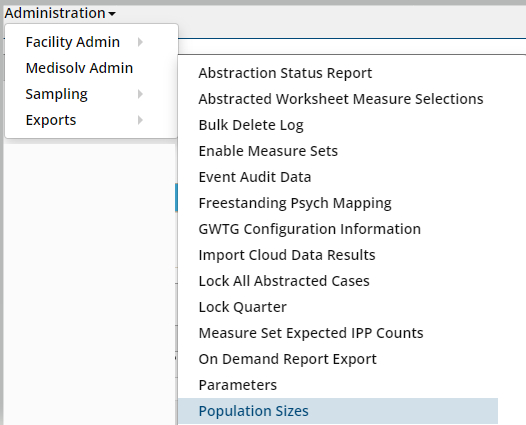This screenshot has width=526, height=425.
Task: Choose Freestanding Psych Mapping
Action: point(295,203)
